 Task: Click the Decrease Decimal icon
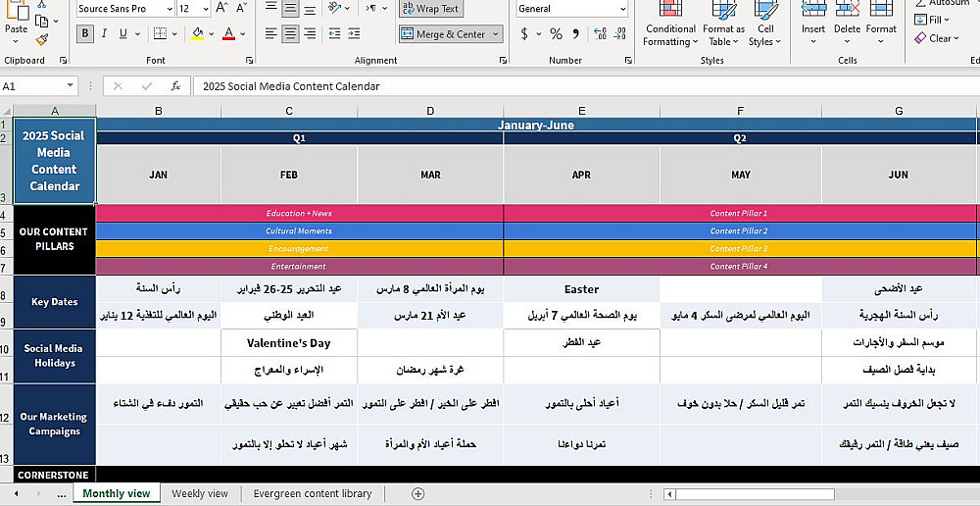(620, 33)
